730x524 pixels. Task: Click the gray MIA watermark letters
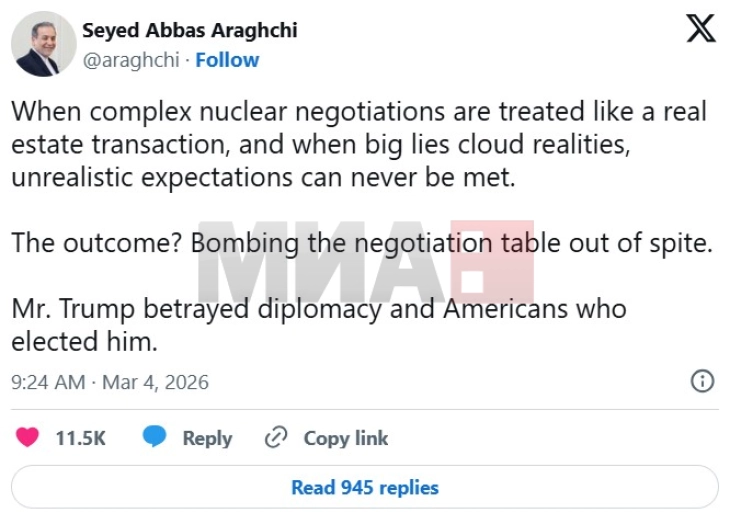click(322, 262)
